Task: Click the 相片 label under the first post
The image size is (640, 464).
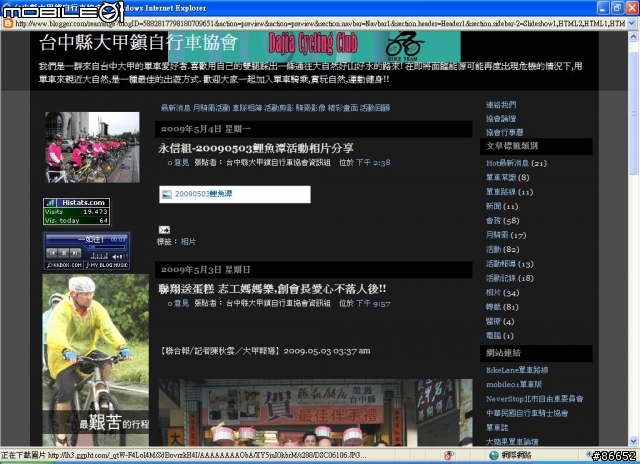Action: point(188,242)
